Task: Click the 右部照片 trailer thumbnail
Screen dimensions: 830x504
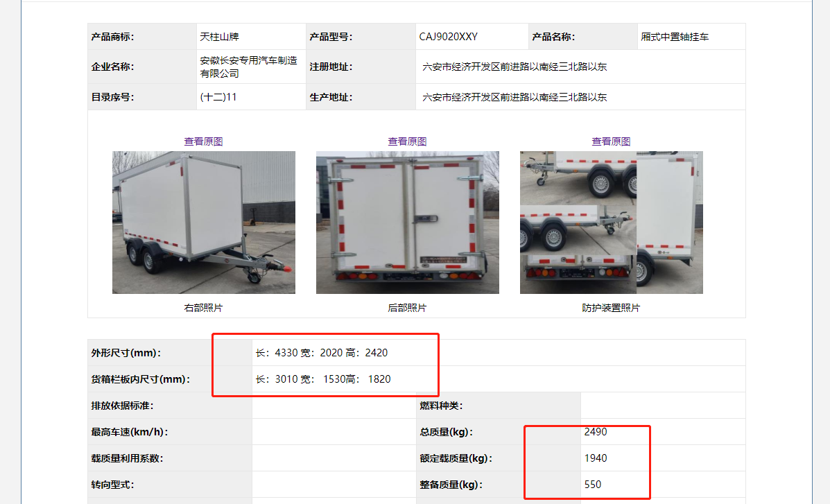Action: click(x=204, y=223)
